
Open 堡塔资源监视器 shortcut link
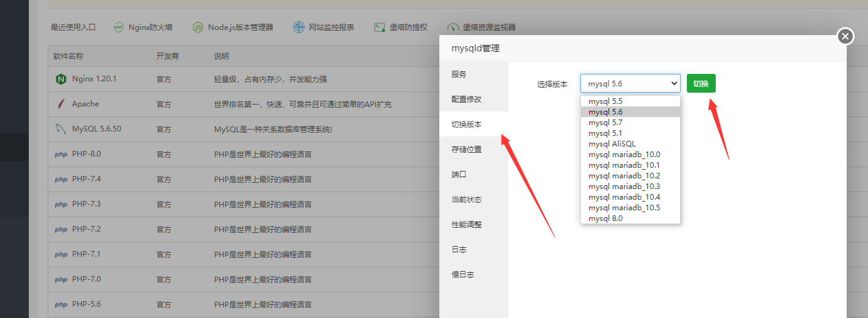click(489, 28)
